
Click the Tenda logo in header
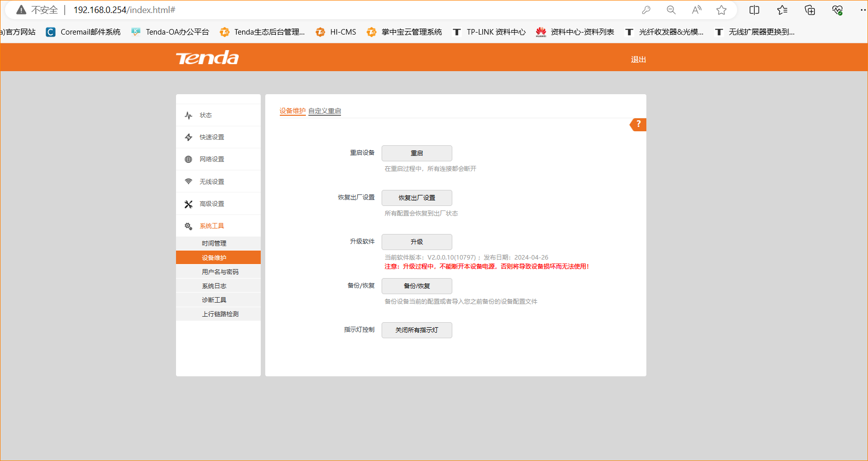207,58
